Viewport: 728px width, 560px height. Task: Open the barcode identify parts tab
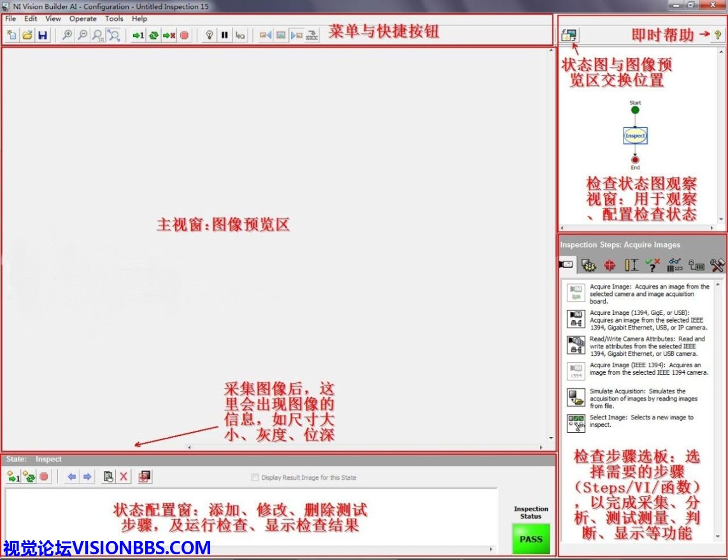coord(674,265)
